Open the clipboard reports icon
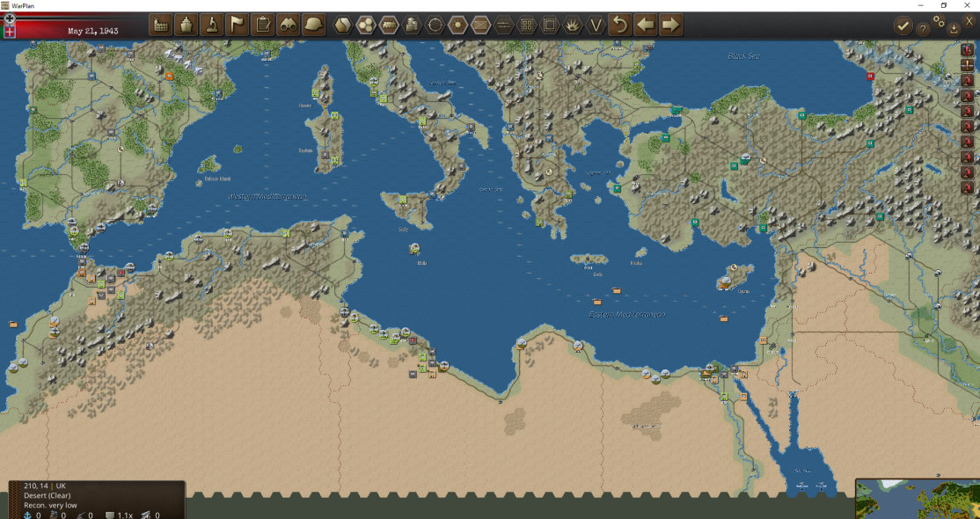The height and width of the screenshot is (519, 980). 262,25
